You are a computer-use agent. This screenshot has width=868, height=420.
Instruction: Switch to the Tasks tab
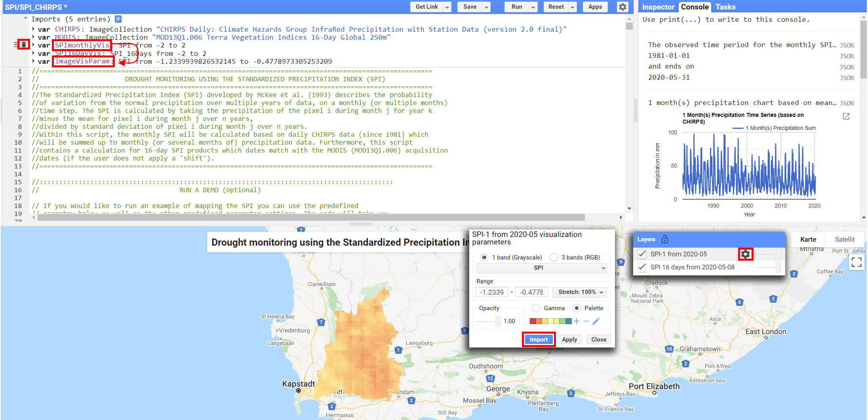[725, 7]
